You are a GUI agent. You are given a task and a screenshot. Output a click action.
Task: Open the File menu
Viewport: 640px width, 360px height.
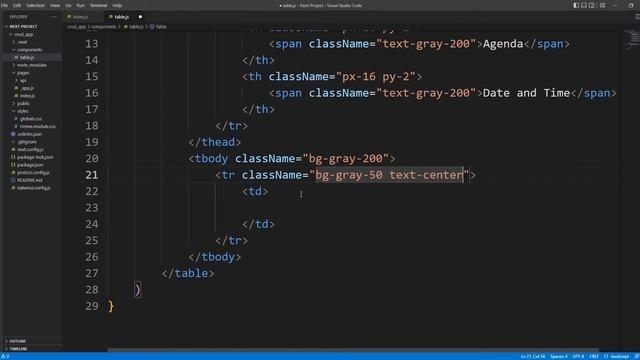[x=4, y=5]
